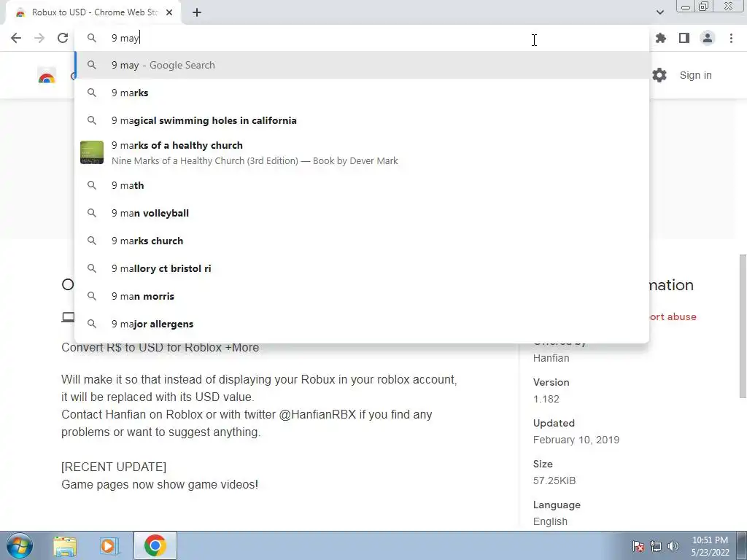This screenshot has height=560, width=747.
Task: Click the Nine Marks book cover thumbnail
Action: pyautogui.click(x=92, y=152)
